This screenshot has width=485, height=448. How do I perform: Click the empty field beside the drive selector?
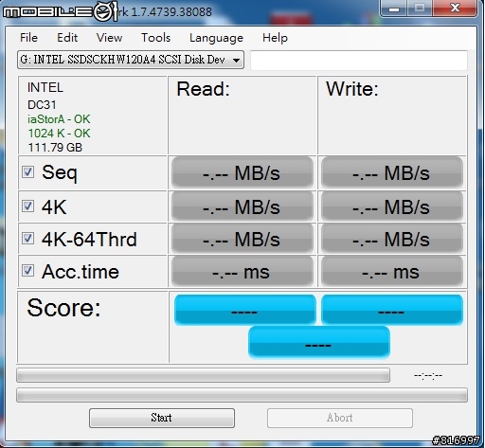click(x=359, y=60)
